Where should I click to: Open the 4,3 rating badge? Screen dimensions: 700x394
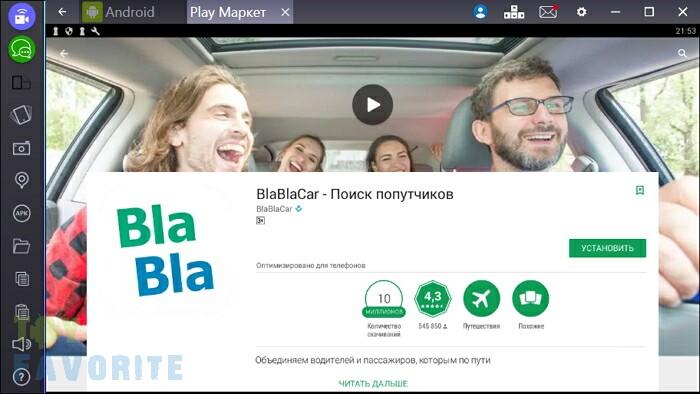433,299
